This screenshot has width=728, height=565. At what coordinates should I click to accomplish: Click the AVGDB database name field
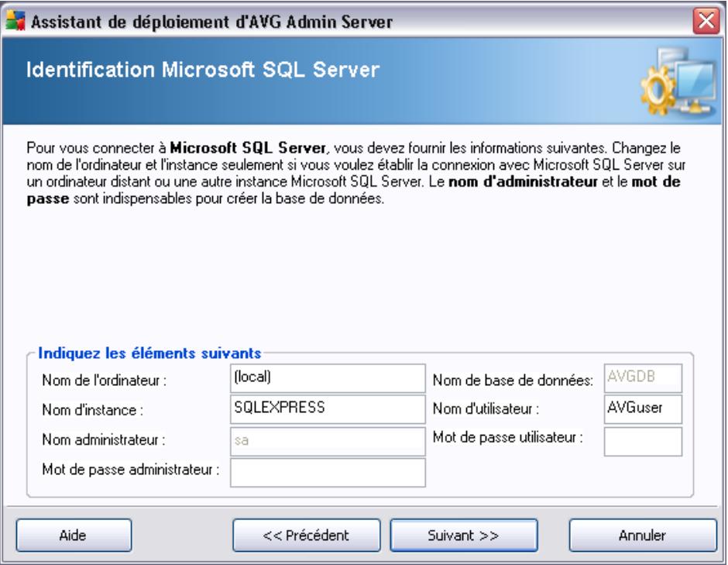pos(643,377)
